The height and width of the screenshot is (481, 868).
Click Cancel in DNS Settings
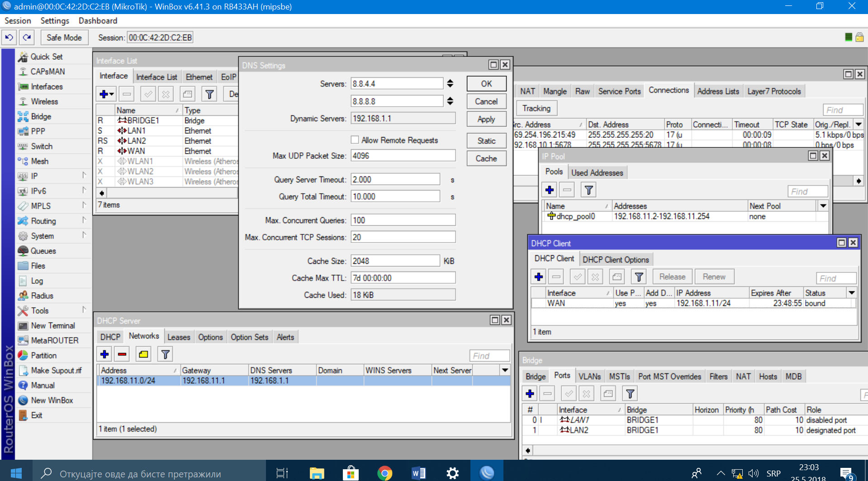(x=486, y=101)
